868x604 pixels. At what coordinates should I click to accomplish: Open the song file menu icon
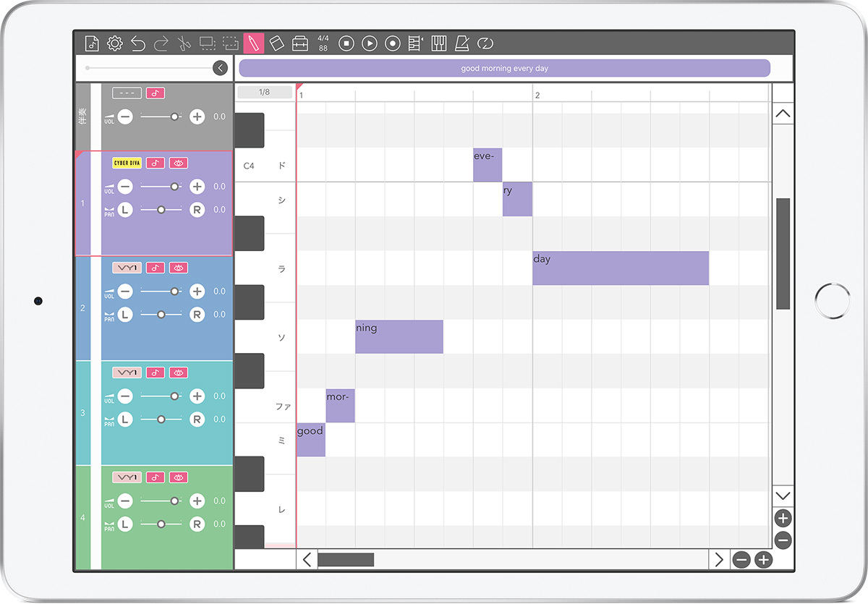tap(92, 43)
